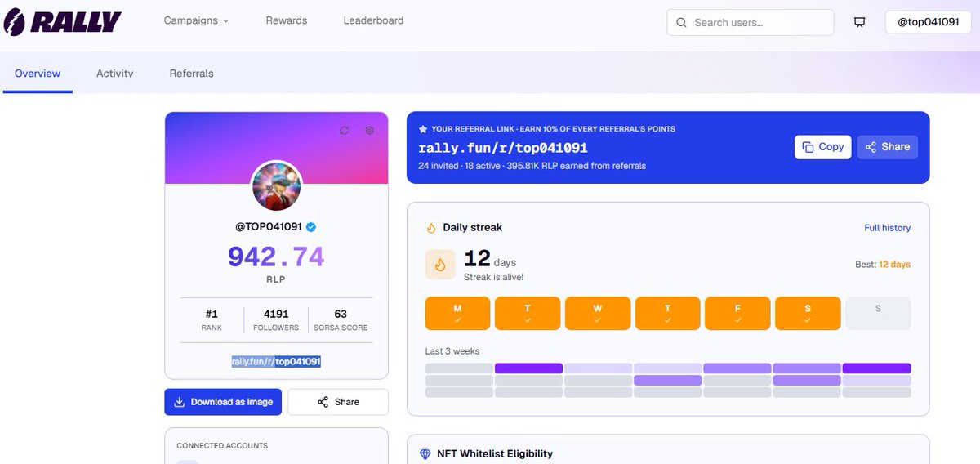Viewport: 980px width, 464px height.
Task: Open the Campaigns dropdown menu
Action: point(196,20)
